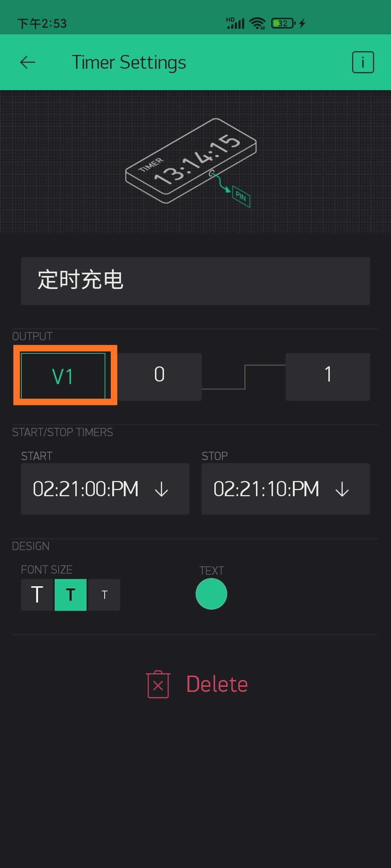Open the green TEXT color swatch

click(x=211, y=594)
